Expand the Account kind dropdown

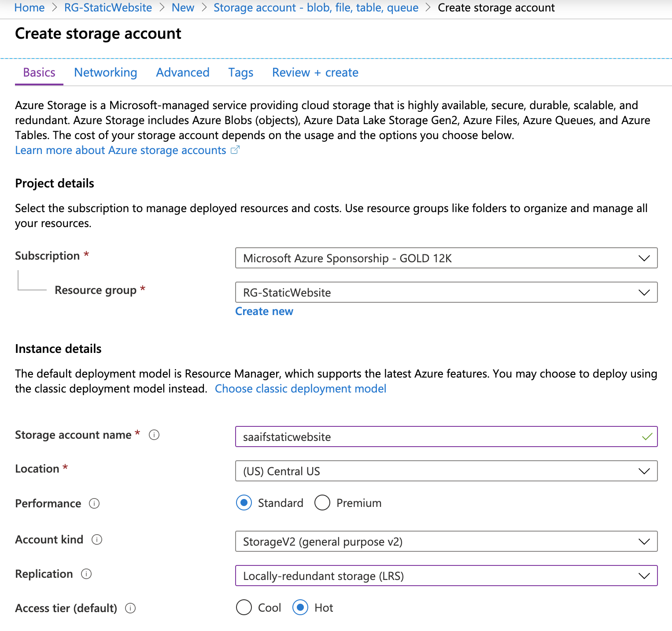coord(446,541)
